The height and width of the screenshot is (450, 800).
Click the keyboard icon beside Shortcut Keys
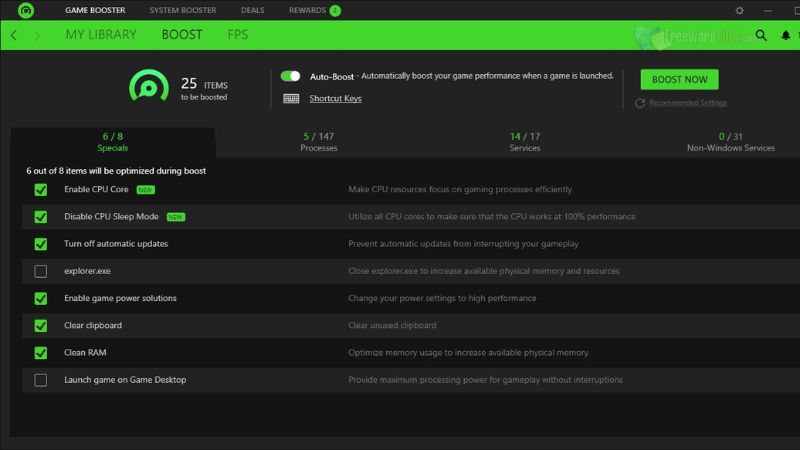(292, 98)
